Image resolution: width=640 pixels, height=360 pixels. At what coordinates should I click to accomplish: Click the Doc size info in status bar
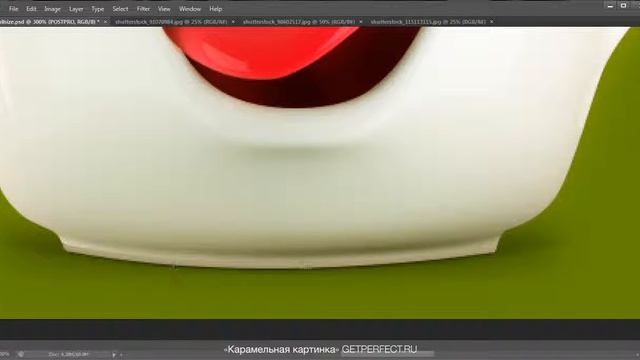coord(69,355)
